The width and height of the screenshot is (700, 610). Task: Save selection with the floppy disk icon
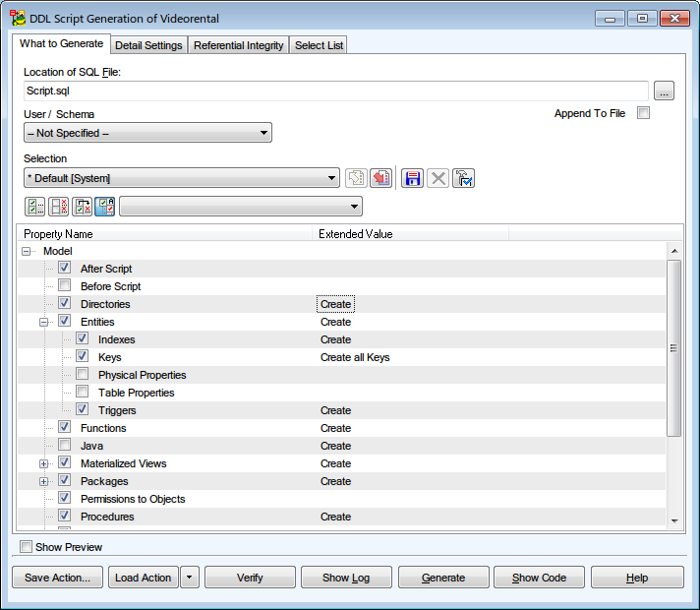coord(412,178)
